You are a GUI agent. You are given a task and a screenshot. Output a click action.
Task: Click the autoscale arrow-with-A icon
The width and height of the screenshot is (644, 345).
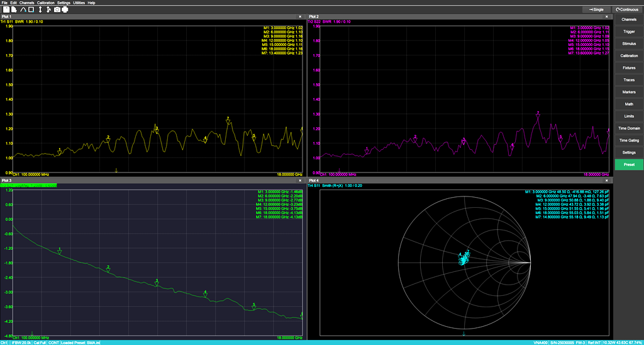pos(48,9)
